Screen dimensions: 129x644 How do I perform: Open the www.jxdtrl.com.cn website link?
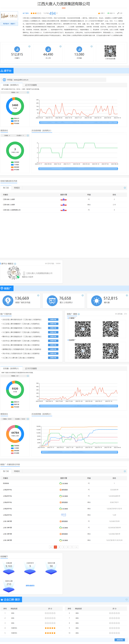(x=21, y=80)
